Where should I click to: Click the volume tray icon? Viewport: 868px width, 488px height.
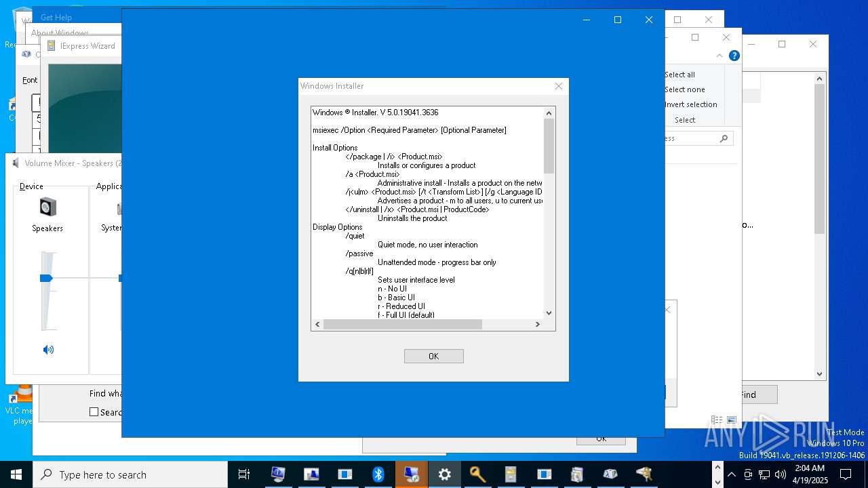pos(781,474)
